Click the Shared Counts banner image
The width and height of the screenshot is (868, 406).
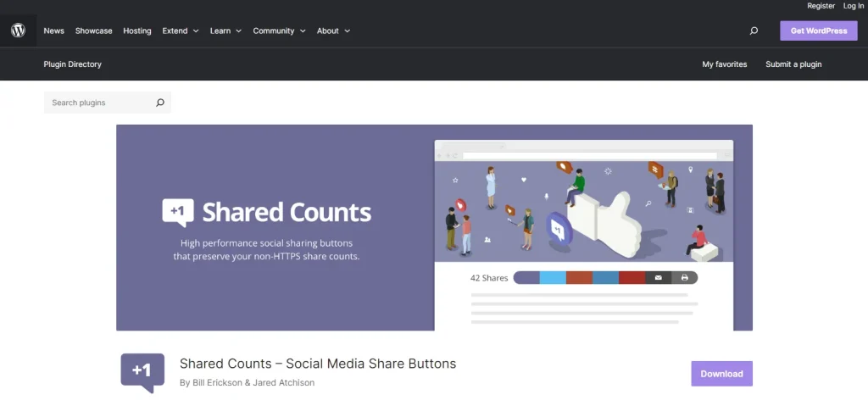pos(435,228)
